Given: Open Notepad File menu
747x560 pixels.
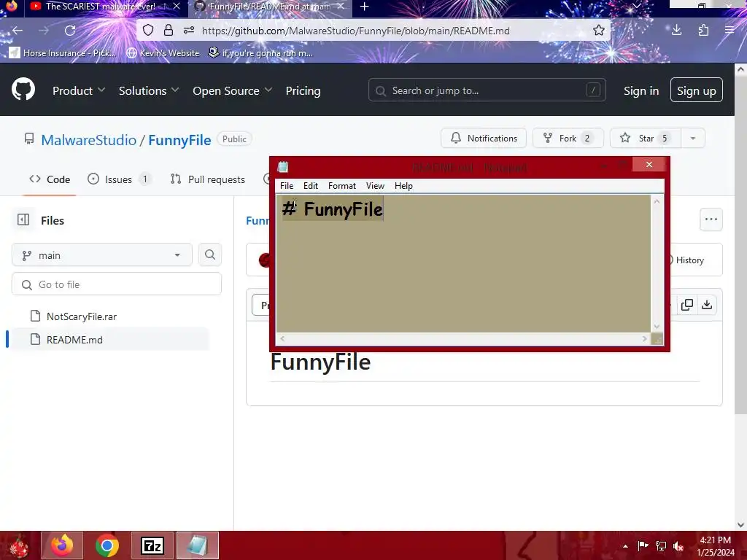Looking at the screenshot, I should (x=287, y=186).
